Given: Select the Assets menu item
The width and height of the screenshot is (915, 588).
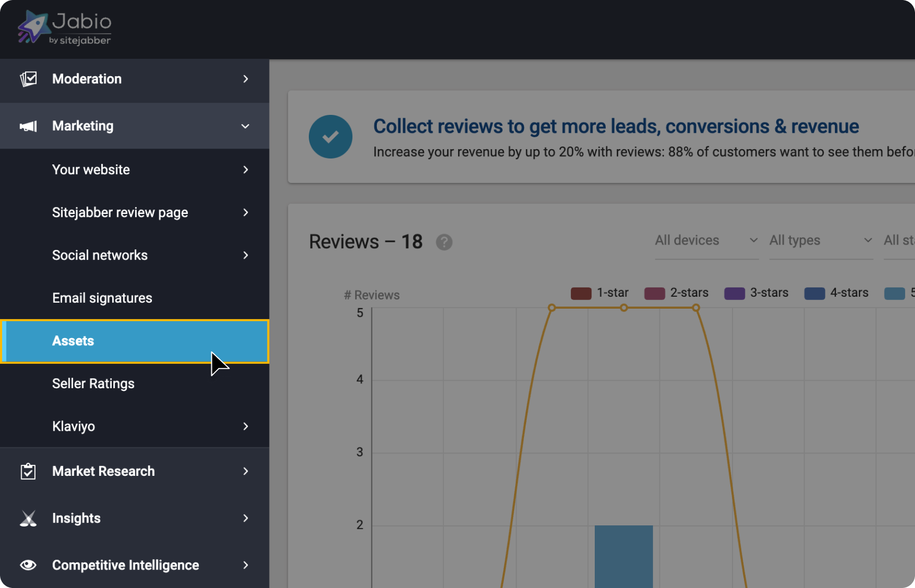Looking at the screenshot, I should coord(73,341).
